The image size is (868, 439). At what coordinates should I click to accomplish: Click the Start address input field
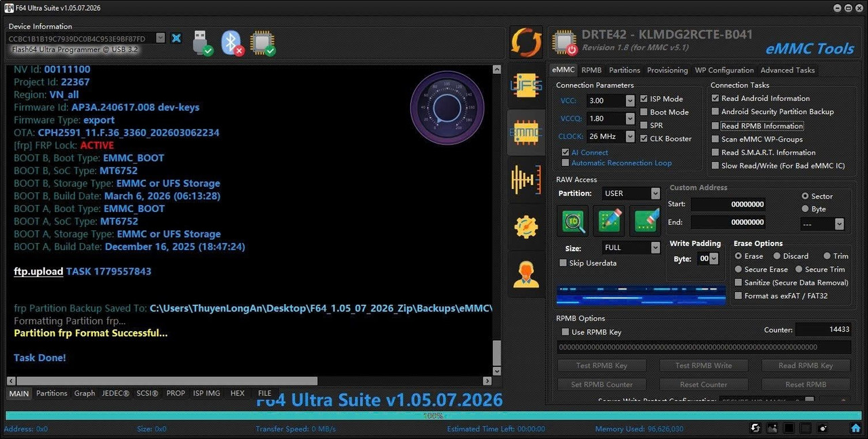point(728,204)
